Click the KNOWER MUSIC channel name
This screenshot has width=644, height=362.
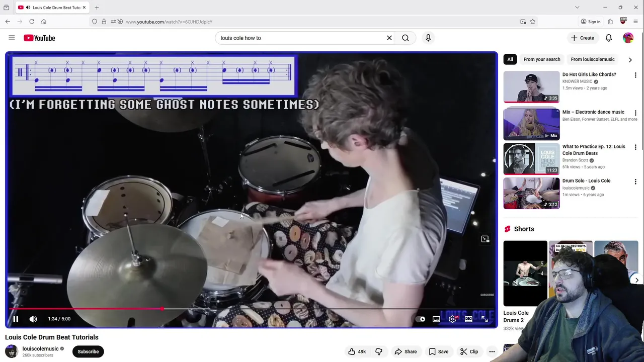point(577,81)
